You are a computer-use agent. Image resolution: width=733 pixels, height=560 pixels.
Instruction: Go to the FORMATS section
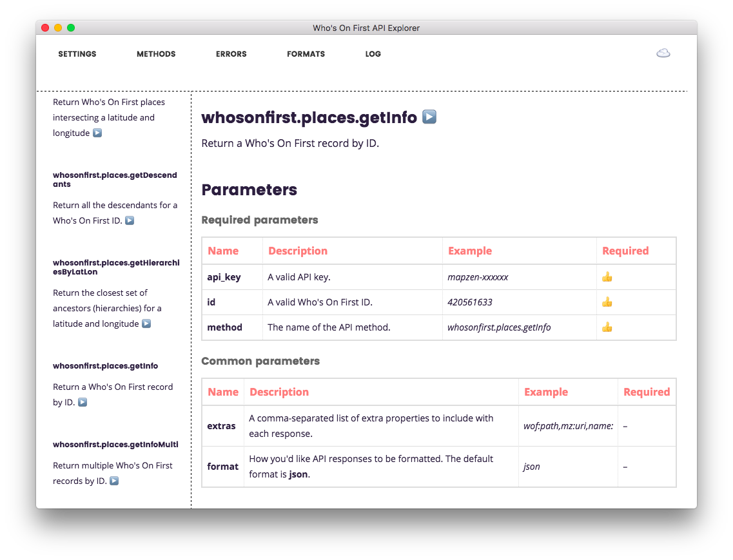(x=306, y=53)
